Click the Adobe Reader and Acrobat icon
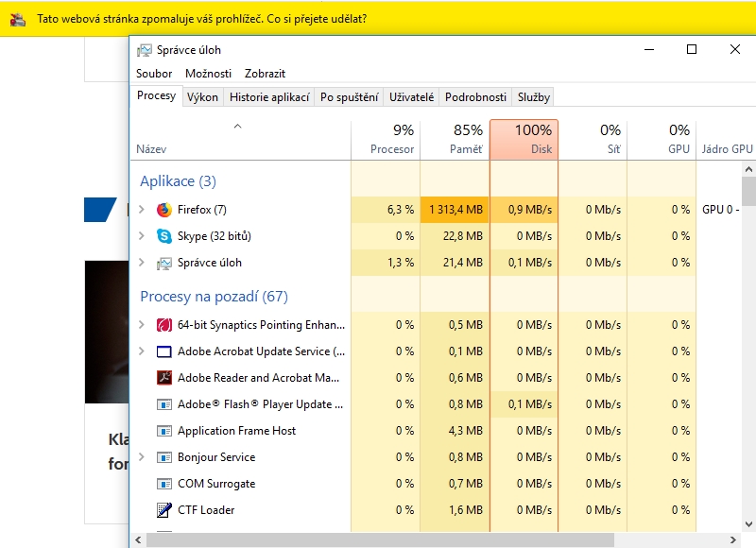 (163, 378)
